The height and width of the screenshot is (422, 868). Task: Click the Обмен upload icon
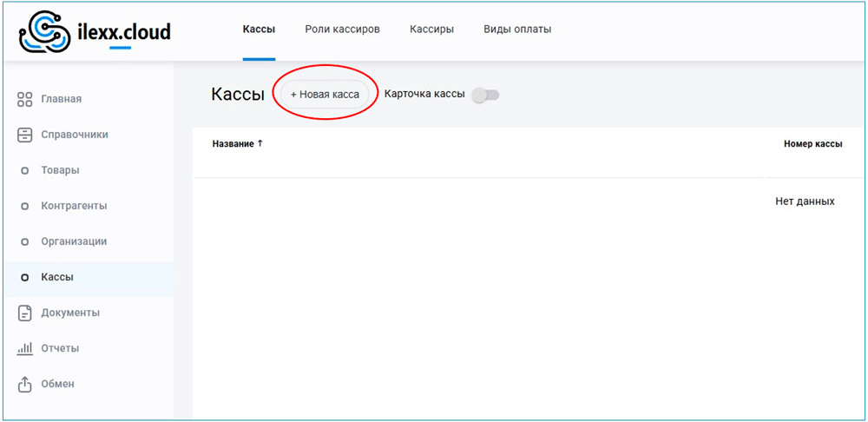tap(25, 384)
